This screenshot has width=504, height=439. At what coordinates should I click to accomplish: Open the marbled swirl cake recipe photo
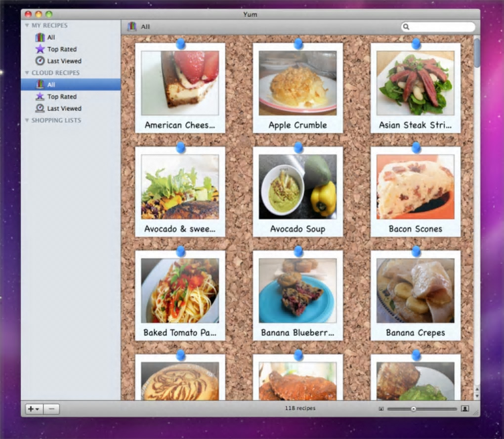pyautogui.click(x=180, y=381)
